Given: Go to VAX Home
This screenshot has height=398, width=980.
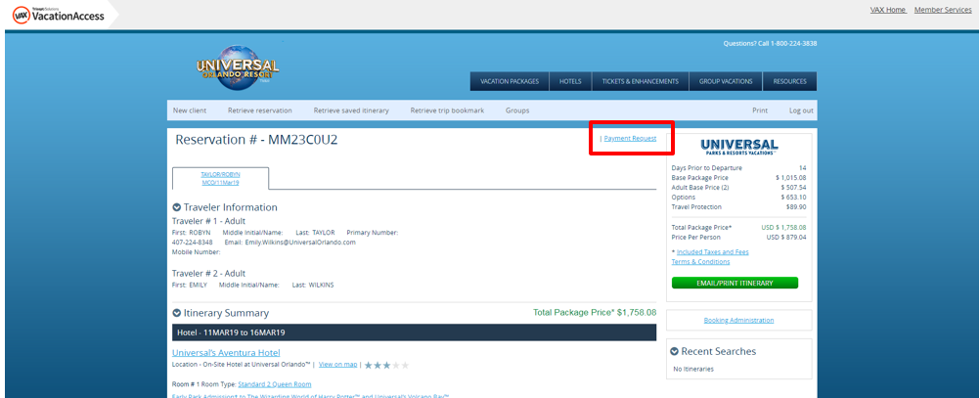Looking at the screenshot, I should click(888, 10).
